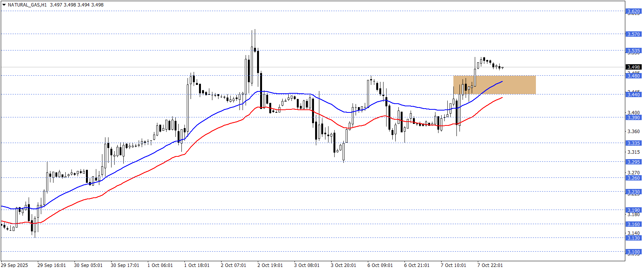
Task: Click the 1 Oct 06:01 time label
Action: [x=160, y=265]
